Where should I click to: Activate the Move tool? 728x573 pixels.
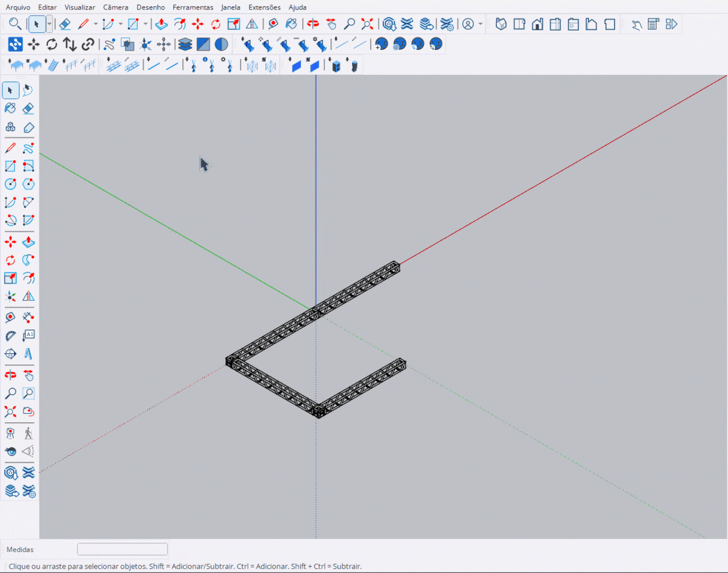click(10, 241)
